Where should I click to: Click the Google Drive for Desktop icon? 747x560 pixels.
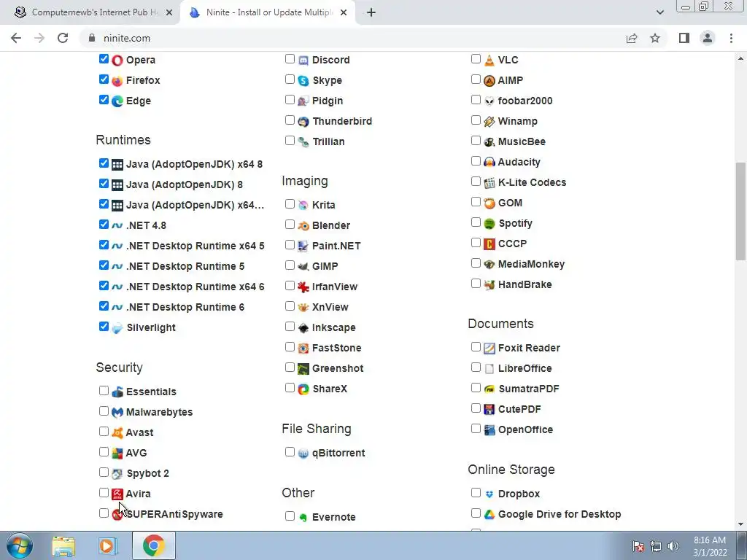pyautogui.click(x=489, y=514)
